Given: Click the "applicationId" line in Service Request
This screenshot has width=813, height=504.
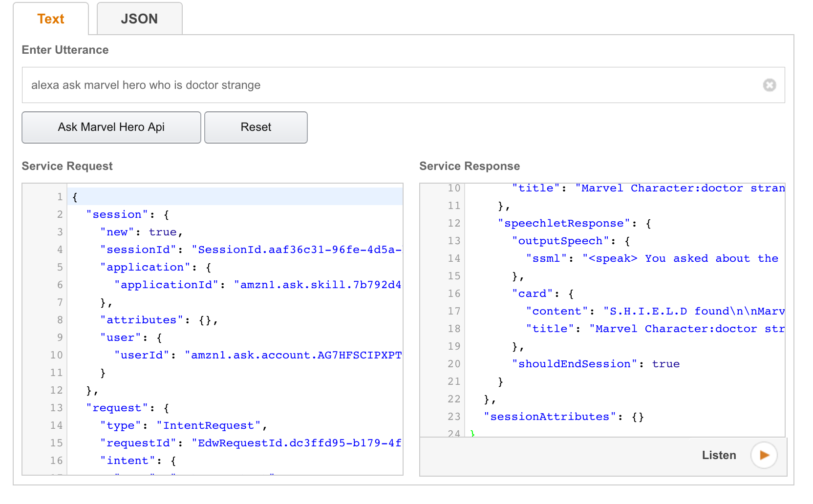Looking at the screenshot, I should pos(257,285).
